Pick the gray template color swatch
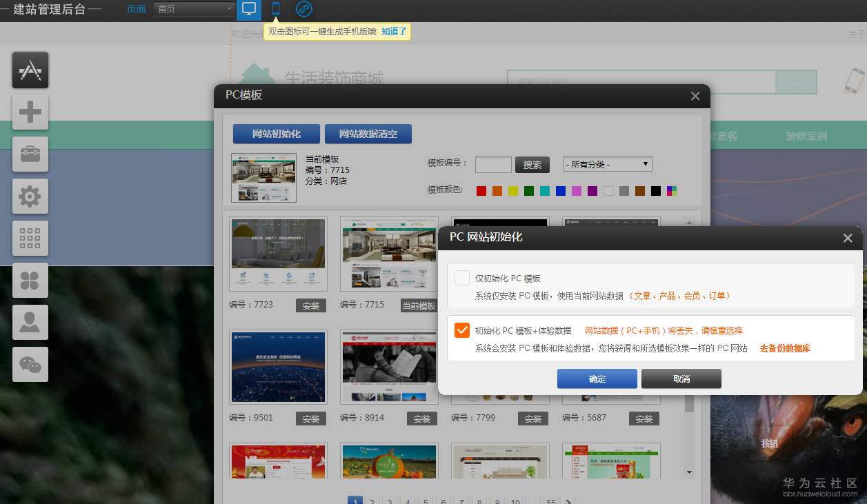Image resolution: width=867 pixels, height=504 pixels. coord(624,191)
